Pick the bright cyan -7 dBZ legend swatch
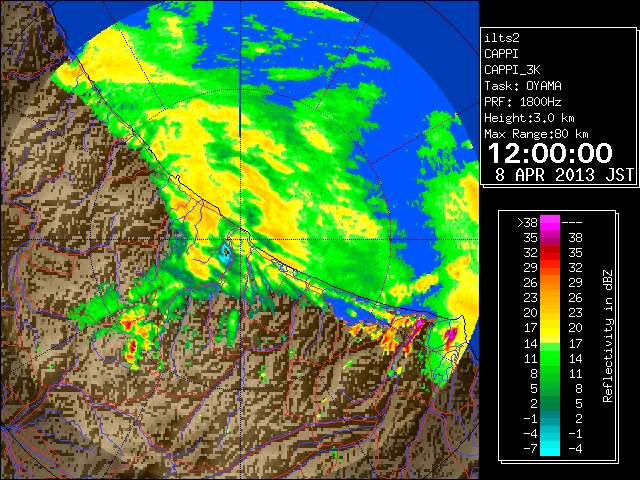640x480 pixels. [550, 449]
